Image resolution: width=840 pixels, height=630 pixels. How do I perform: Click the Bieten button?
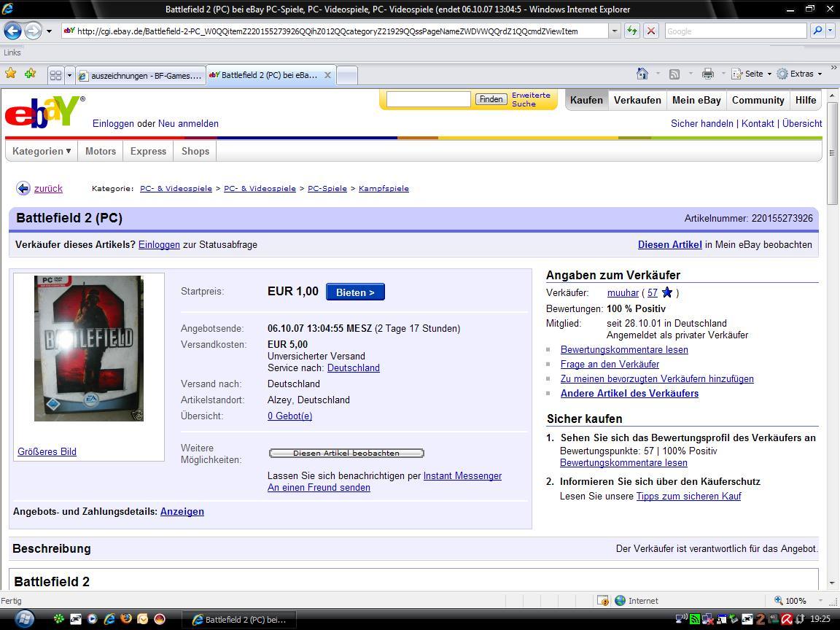[355, 292]
